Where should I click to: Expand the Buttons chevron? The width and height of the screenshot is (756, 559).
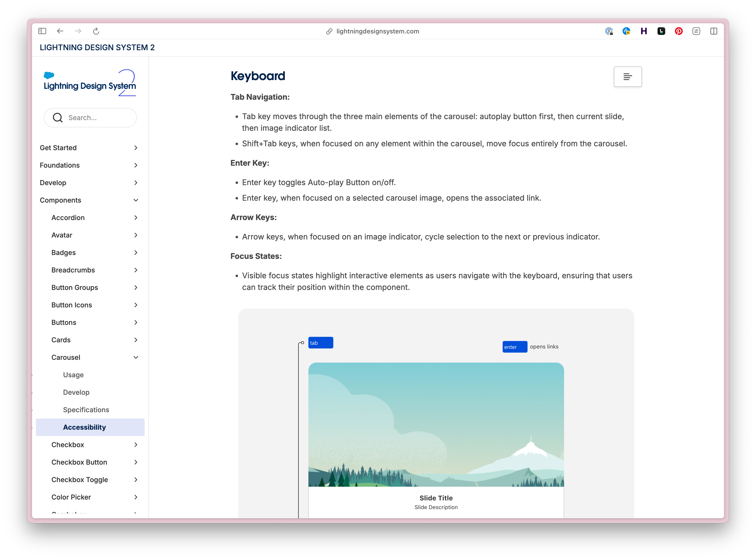pos(136,322)
